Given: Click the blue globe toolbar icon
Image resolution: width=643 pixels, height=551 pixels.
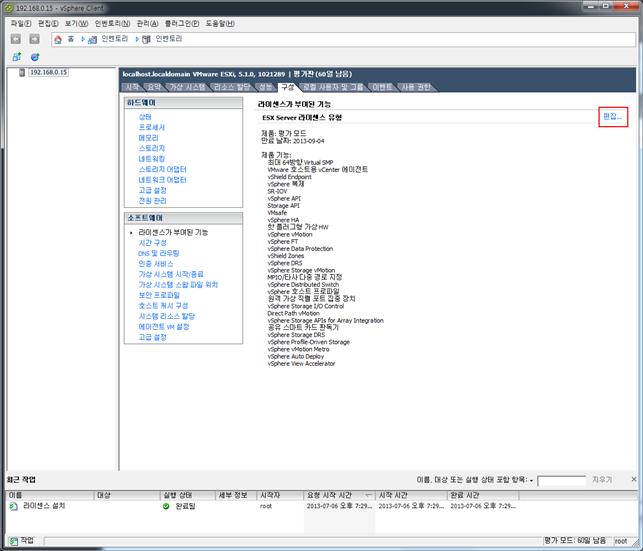Looking at the screenshot, I should (x=35, y=57).
